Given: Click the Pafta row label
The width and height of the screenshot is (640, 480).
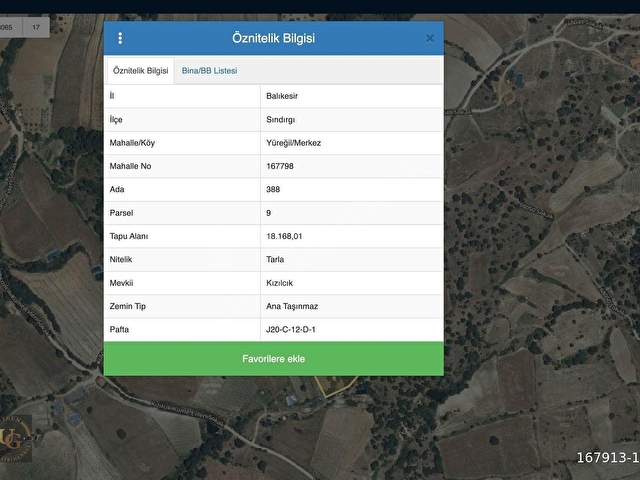Looking at the screenshot, I should click(x=119, y=329).
